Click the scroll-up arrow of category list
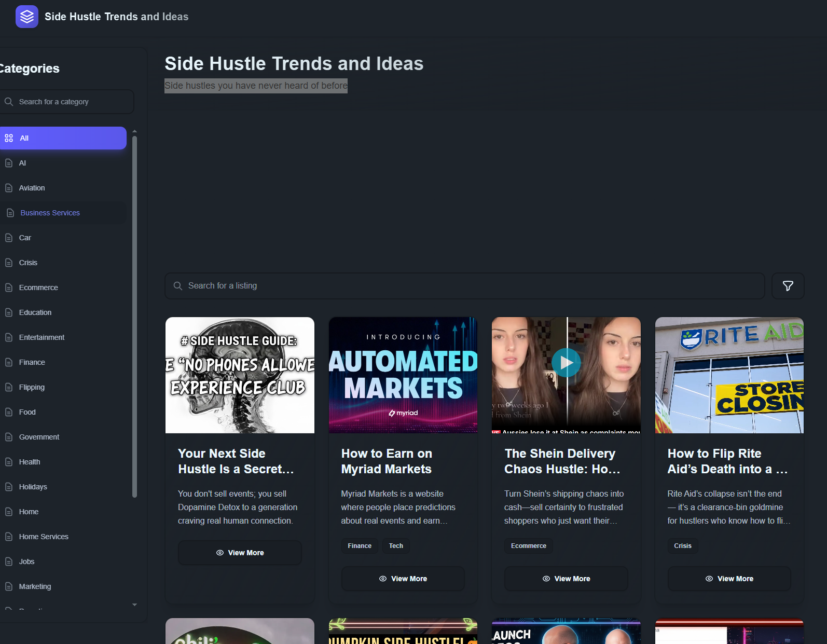827x644 pixels. click(135, 131)
